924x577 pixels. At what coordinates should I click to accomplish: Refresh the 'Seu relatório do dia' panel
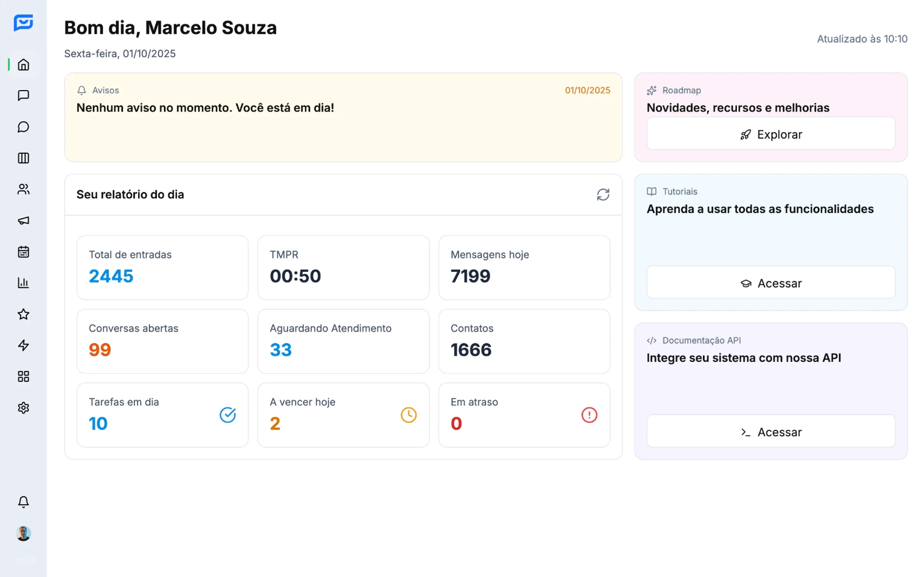(x=603, y=195)
